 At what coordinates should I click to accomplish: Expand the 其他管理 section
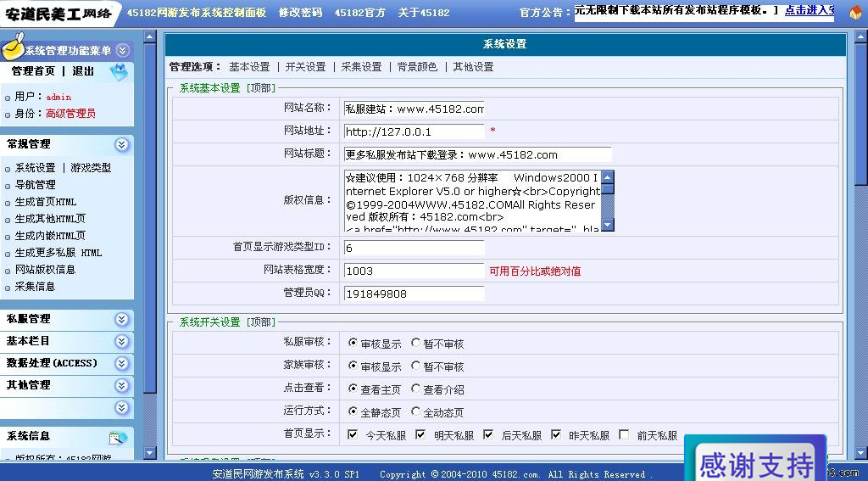(x=122, y=386)
